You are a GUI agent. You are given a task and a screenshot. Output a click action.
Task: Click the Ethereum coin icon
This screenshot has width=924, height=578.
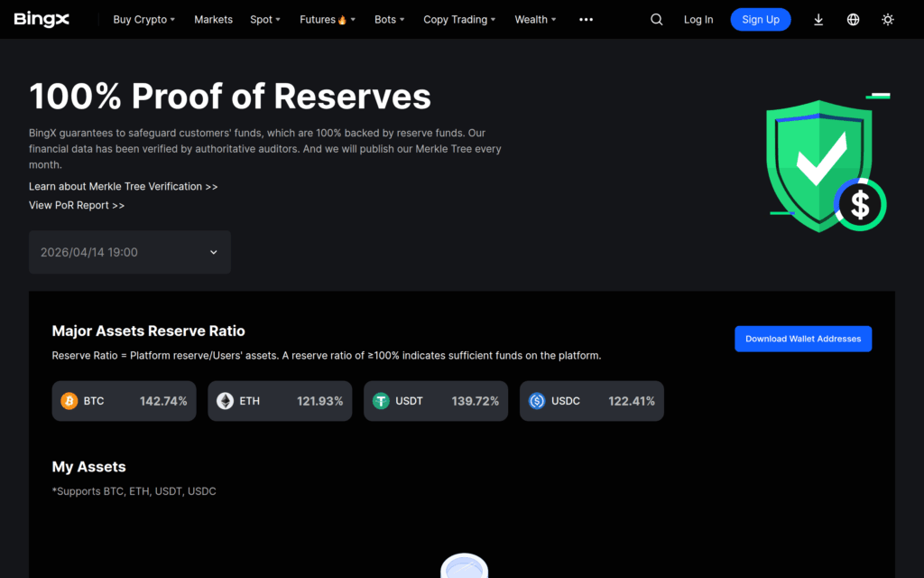[x=225, y=401]
